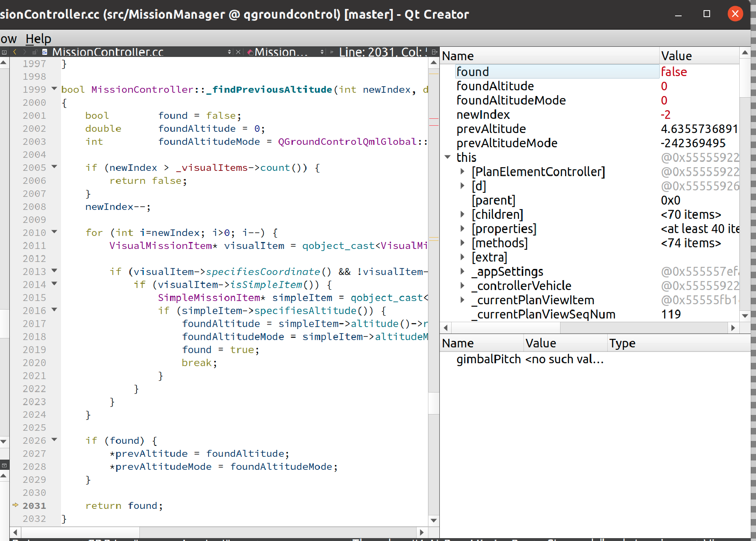Maximize the Qt Creator window
Image resolution: width=756 pixels, height=541 pixels.
pyautogui.click(x=707, y=14)
